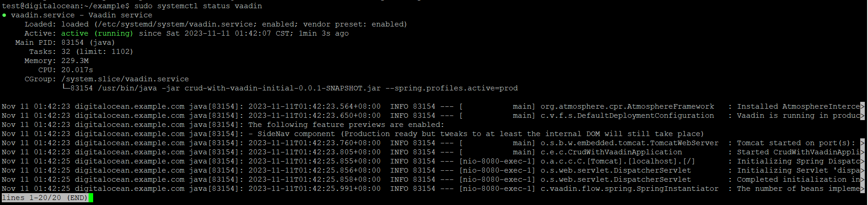868x205 pixels.
Task: Click the "sudo systemctl status vaadin" command
Action: (198, 6)
